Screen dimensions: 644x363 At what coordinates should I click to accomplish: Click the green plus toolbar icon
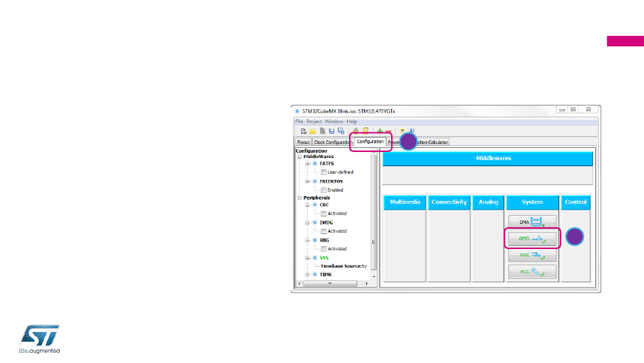pos(380,130)
